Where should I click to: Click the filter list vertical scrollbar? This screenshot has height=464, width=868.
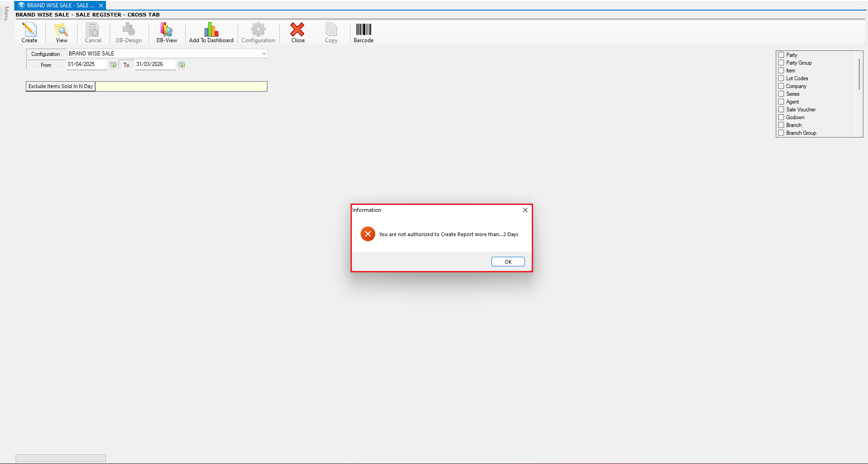[x=859, y=74]
